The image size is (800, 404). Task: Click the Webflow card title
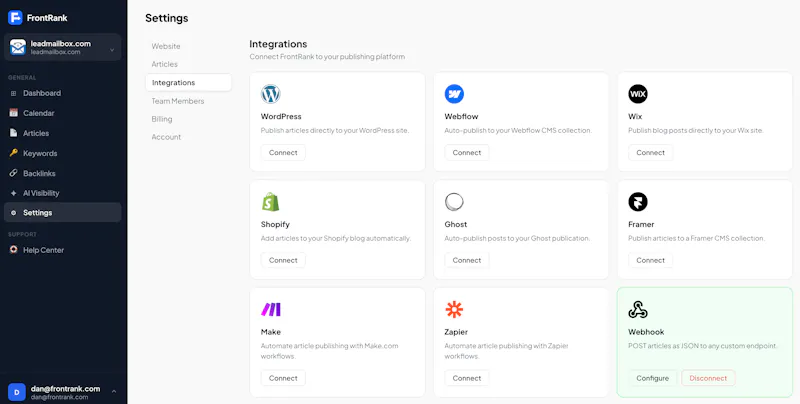461,116
